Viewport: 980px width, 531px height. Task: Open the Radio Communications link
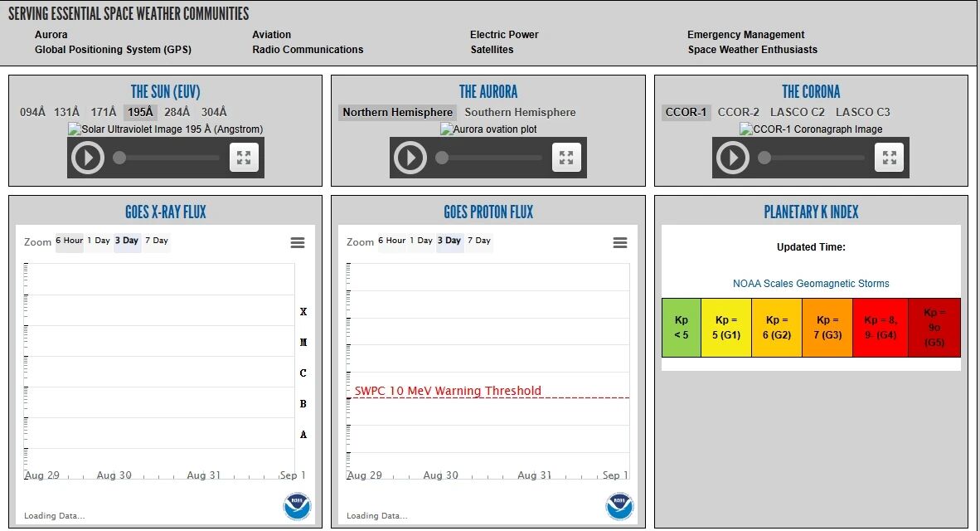(308, 50)
